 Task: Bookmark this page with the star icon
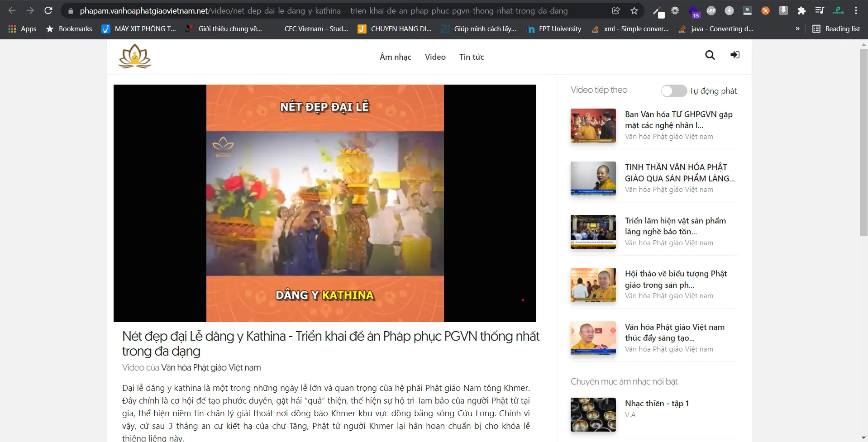coord(634,10)
